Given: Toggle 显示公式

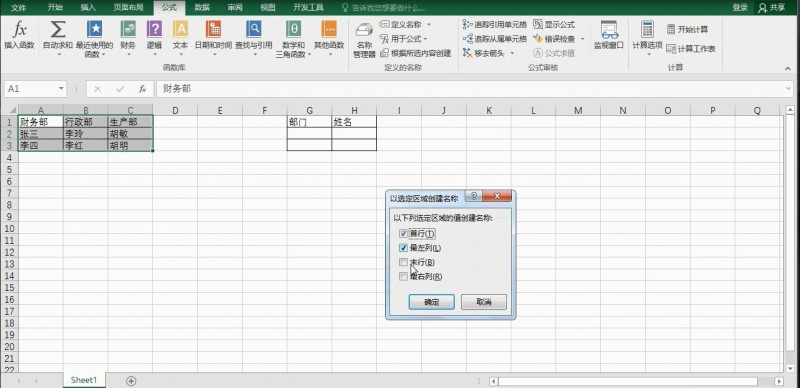Looking at the screenshot, I should [554, 25].
